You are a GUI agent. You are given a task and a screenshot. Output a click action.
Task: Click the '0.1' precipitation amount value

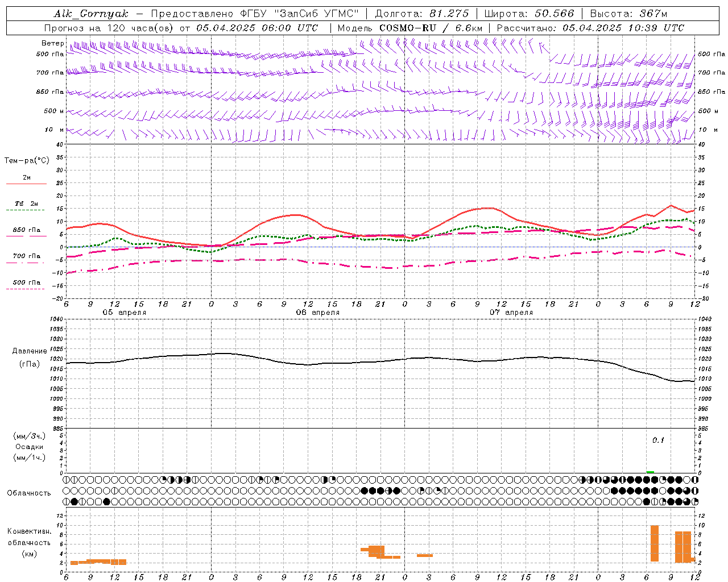pyautogui.click(x=658, y=440)
